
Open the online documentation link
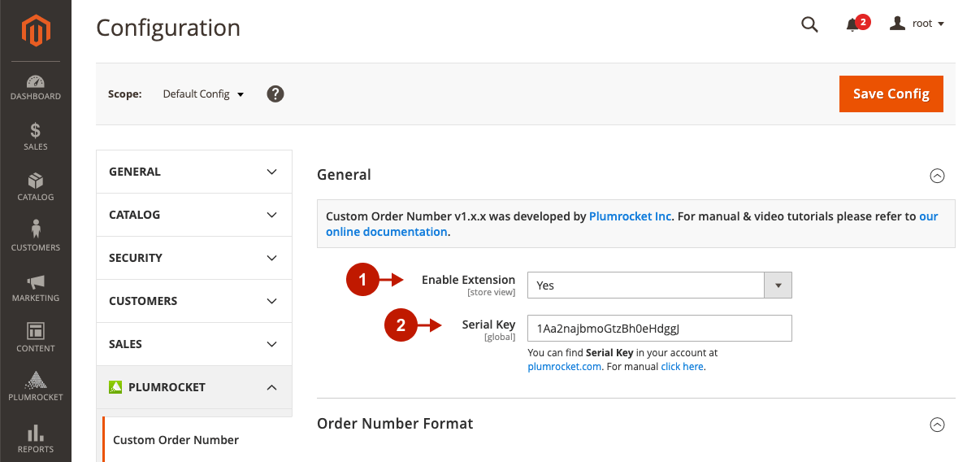tap(387, 232)
